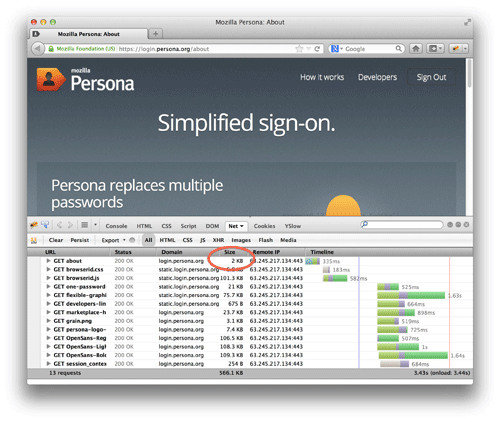Switch to the YSlow panel tab
Viewport: 500px width, 422px height.
click(x=293, y=226)
